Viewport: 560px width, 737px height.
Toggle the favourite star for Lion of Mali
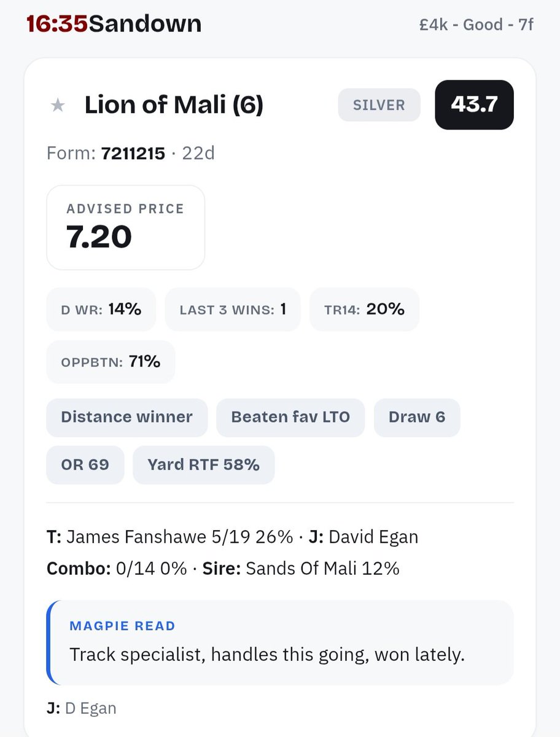point(58,106)
